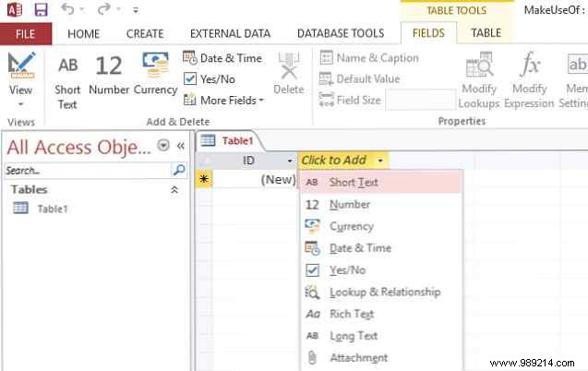Choose Lookup & Relationship from dropdown menu

click(381, 292)
